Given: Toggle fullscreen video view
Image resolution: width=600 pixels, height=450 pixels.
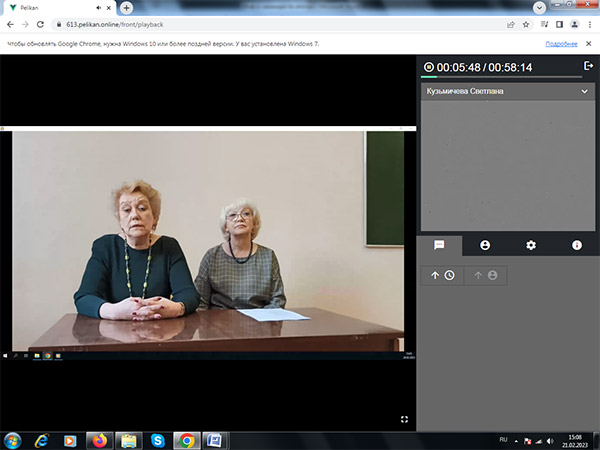Looking at the screenshot, I should (x=404, y=419).
